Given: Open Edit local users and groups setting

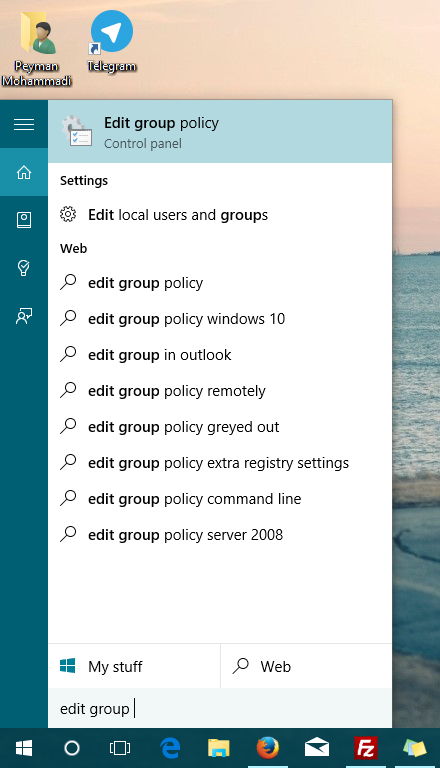Looking at the screenshot, I should coord(220,215).
